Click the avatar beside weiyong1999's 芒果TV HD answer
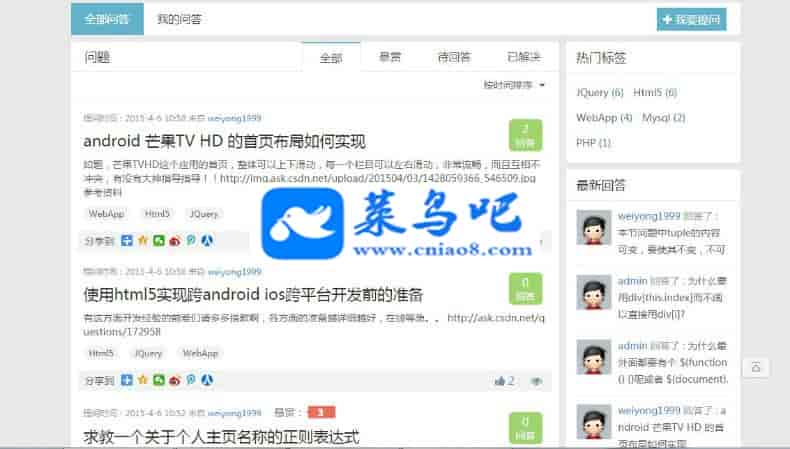 click(x=594, y=421)
